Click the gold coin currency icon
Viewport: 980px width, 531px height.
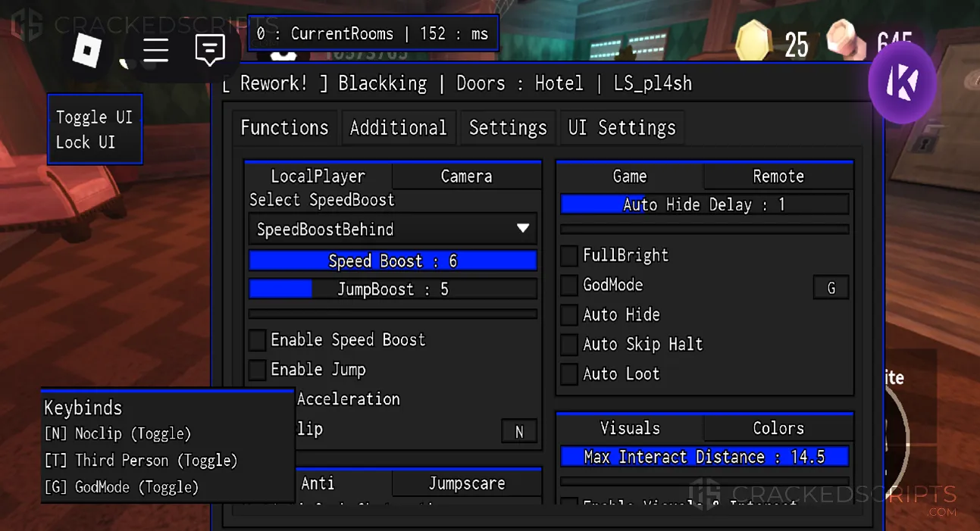tap(753, 42)
